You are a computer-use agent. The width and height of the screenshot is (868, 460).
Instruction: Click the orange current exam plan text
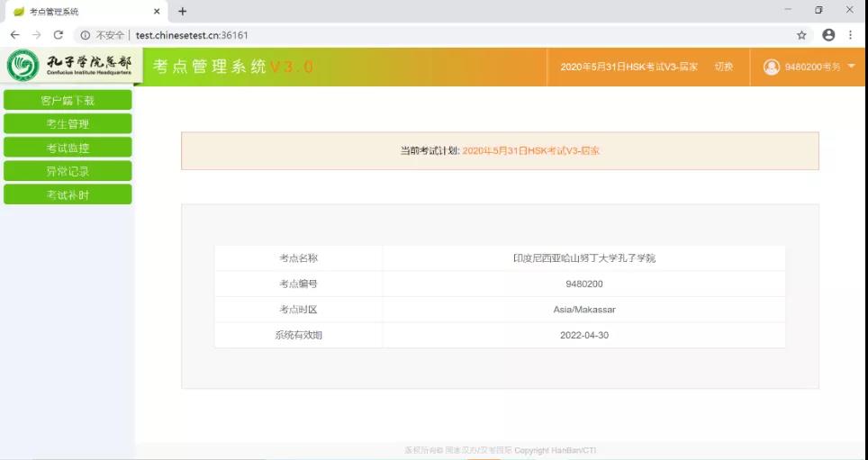click(x=531, y=150)
